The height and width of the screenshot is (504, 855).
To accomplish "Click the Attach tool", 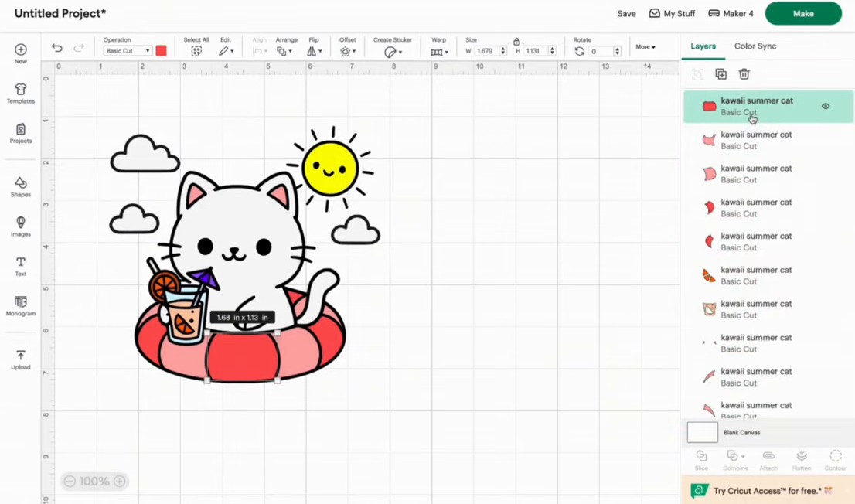I will coord(768,461).
